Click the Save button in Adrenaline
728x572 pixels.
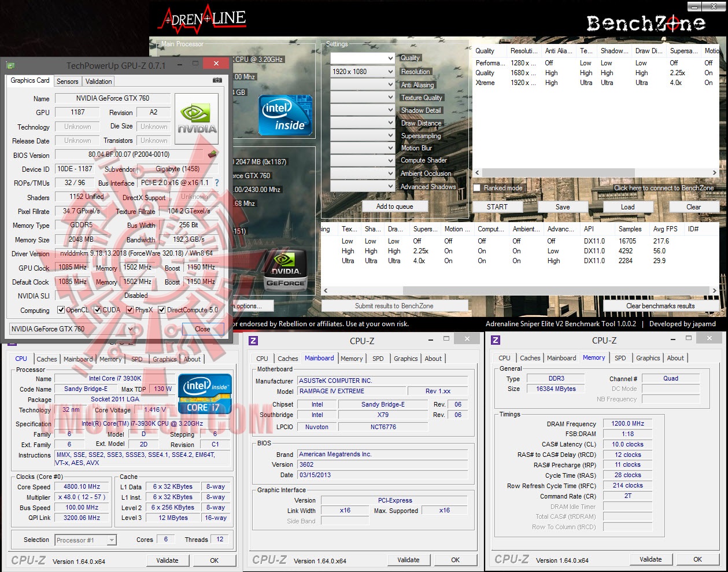click(563, 206)
